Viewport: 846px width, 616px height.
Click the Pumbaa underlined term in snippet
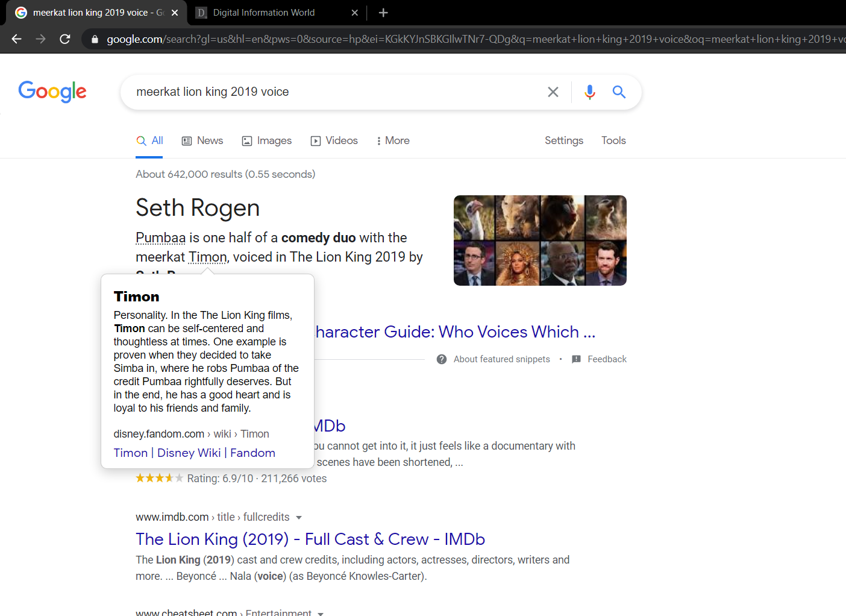(161, 237)
